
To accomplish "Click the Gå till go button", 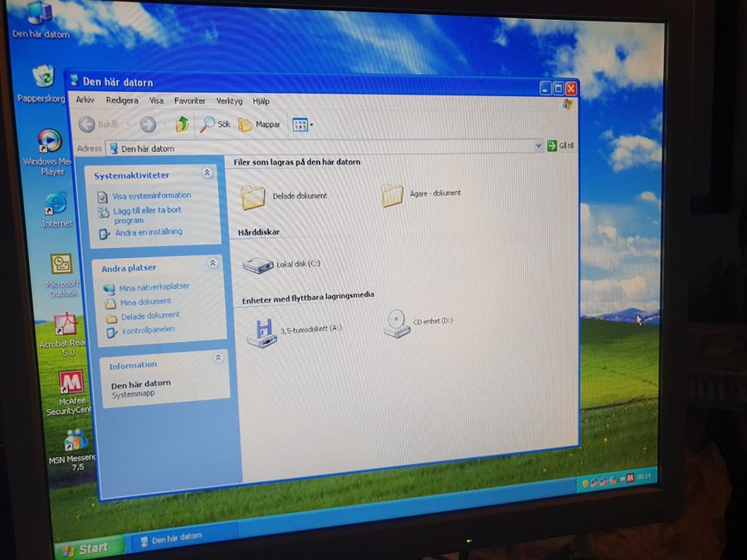I will [561, 146].
